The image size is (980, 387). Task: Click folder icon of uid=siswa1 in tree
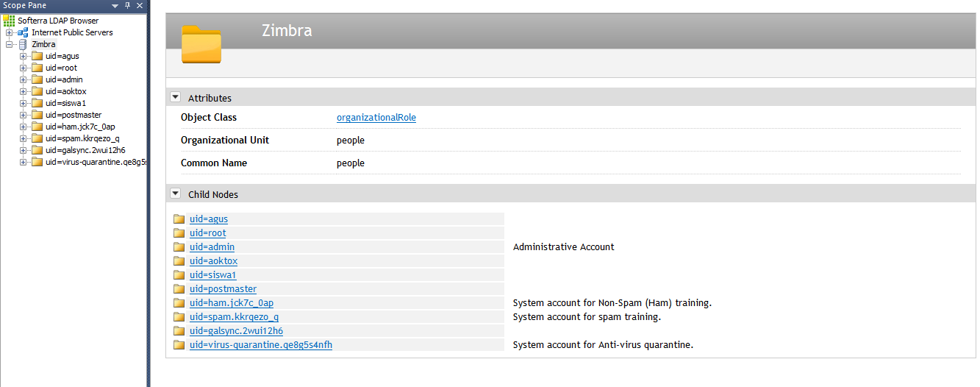[x=37, y=103]
